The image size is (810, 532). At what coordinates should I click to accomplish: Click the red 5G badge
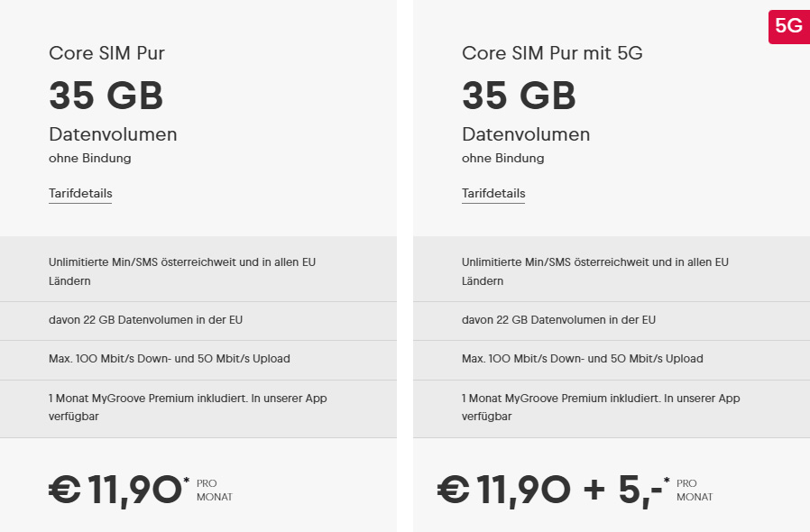click(x=788, y=26)
